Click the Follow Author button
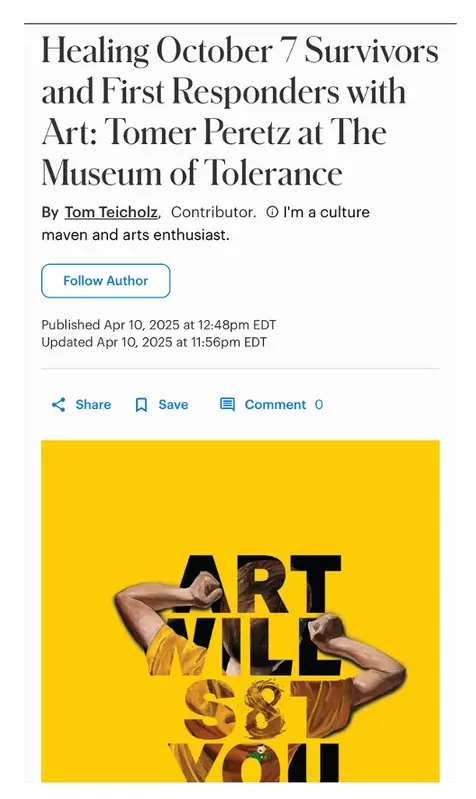This screenshot has width=476, height=799. (x=105, y=281)
